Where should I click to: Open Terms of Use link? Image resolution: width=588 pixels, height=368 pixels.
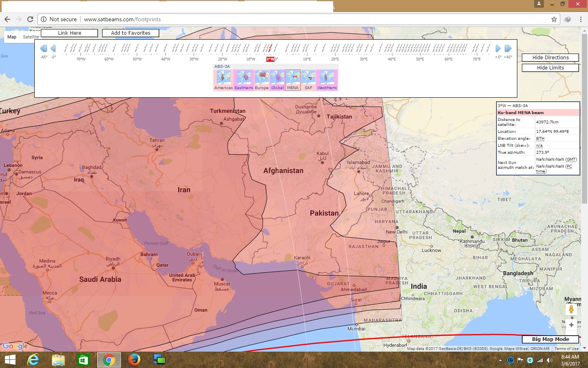(566, 349)
